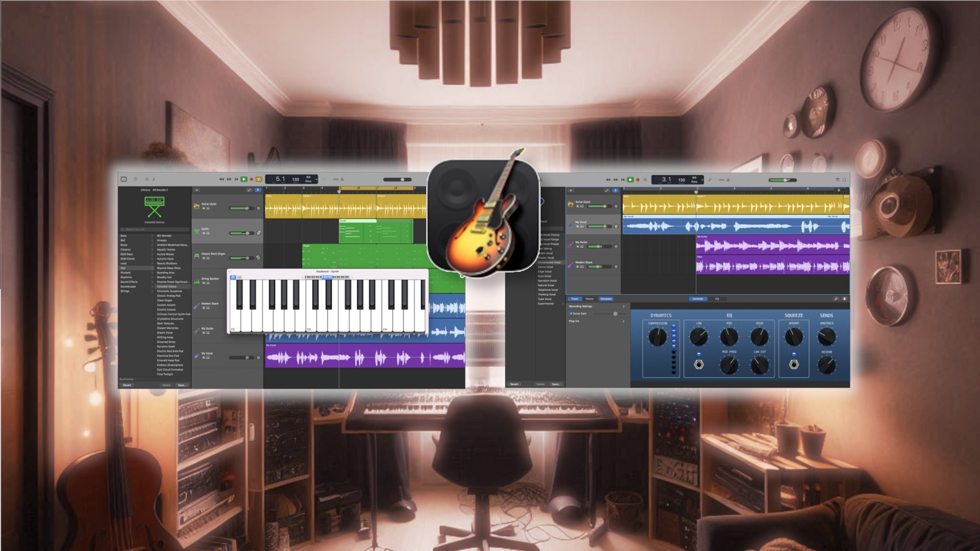980x551 pixels.
Task: Flip the Squeeze section toggle switch
Action: 794,364
